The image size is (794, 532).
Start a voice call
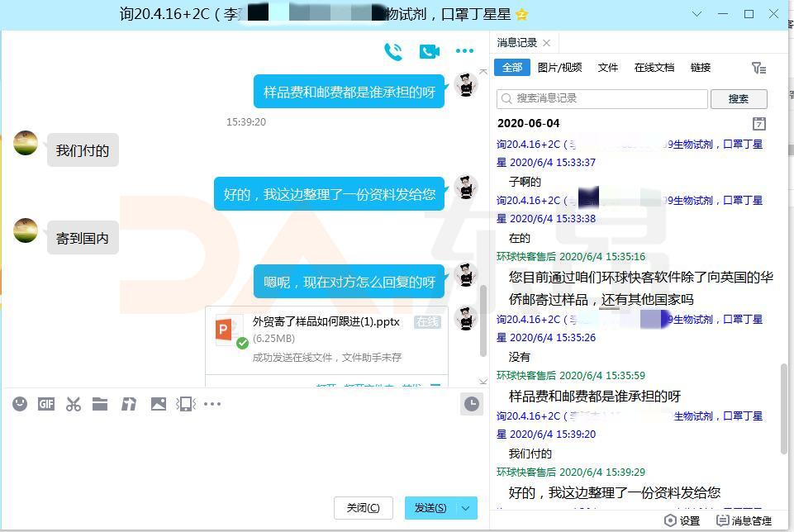(x=393, y=50)
